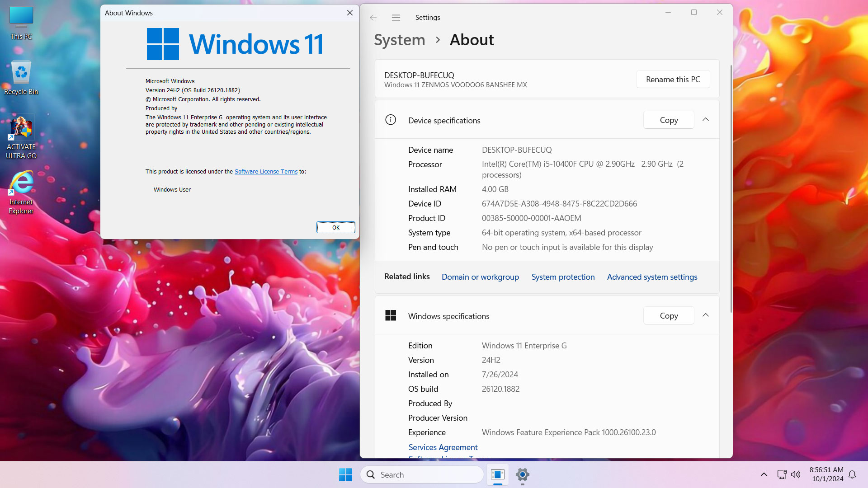Click Windows User licensee text in winver
The image size is (868, 488).
pos(172,190)
